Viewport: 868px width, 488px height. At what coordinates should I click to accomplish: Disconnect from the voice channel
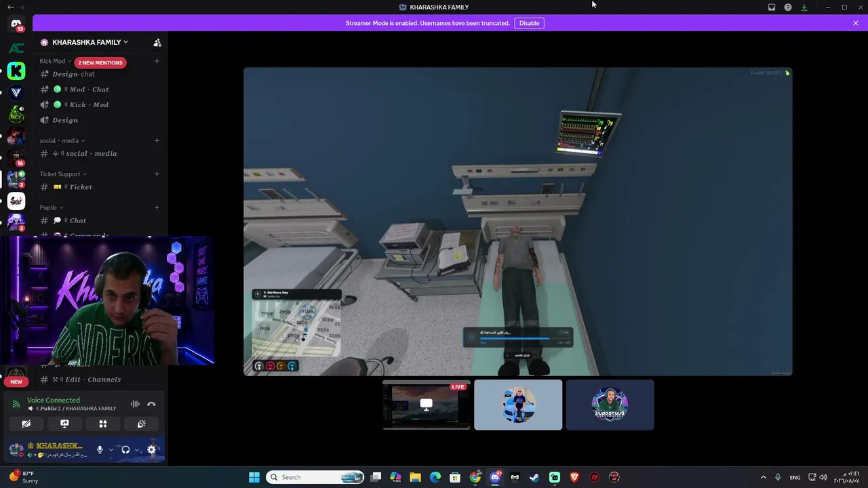tap(151, 404)
